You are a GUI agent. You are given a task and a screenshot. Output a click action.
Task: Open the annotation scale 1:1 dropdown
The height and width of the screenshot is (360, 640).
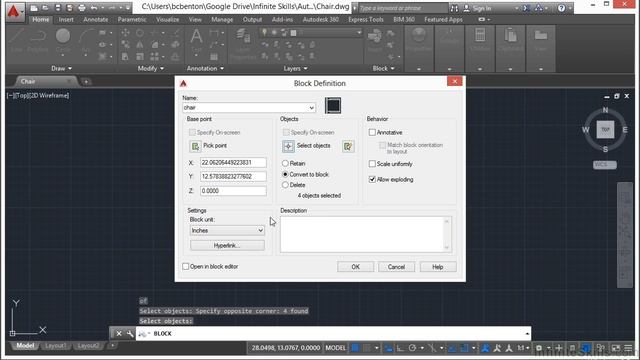pos(523,348)
